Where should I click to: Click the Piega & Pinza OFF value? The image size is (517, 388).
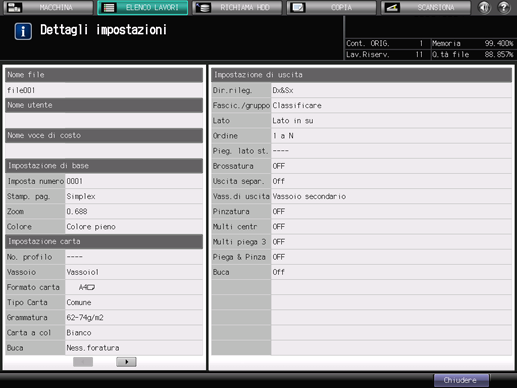click(x=278, y=257)
